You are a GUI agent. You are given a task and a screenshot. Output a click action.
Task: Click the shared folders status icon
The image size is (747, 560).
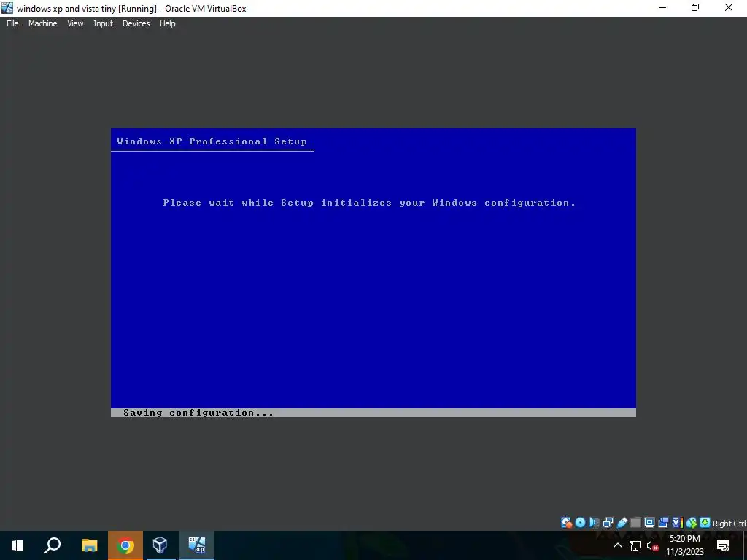tap(635, 522)
